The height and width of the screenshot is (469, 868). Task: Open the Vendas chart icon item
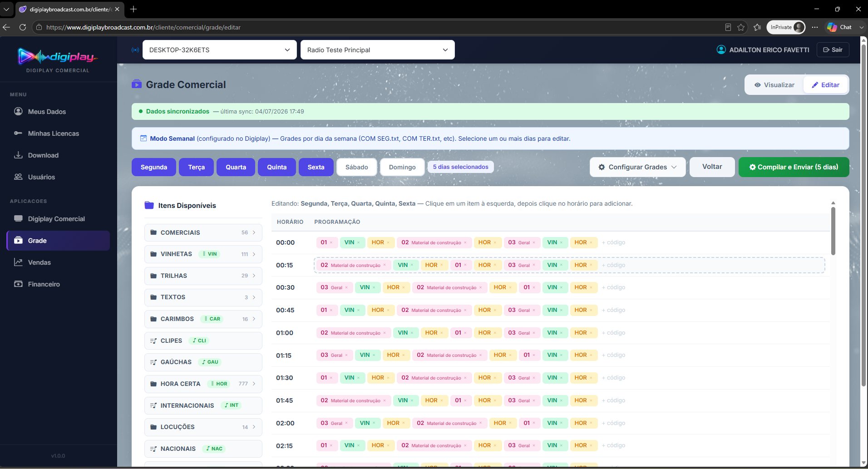click(x=18, y=262)
